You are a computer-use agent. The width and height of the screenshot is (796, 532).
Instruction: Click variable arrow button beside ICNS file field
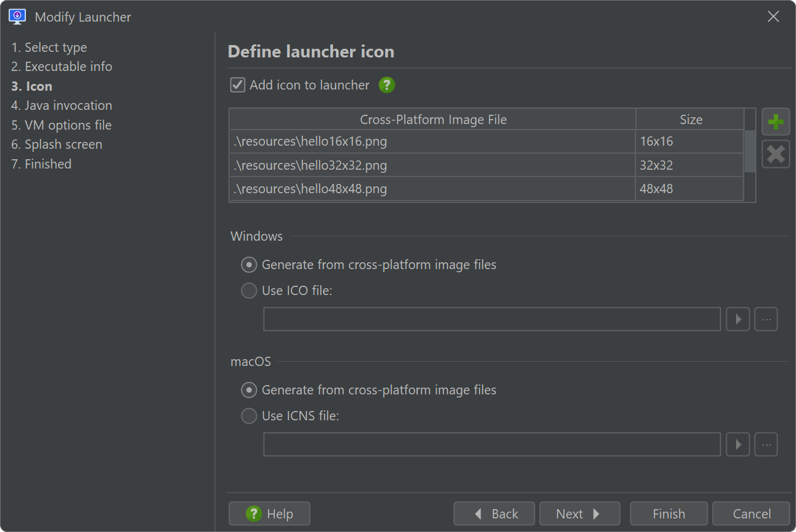(738, 444)
